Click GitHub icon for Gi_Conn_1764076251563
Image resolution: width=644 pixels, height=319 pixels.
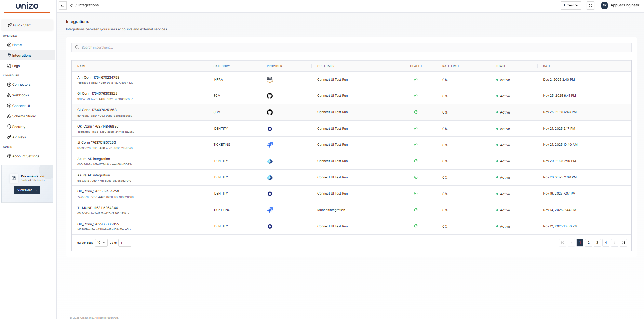(x=270, y=112)
